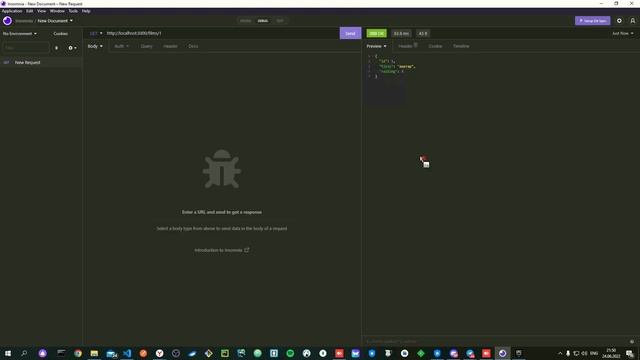Open the Body type dropdown
This screenshot has height=360, width=640.
coord(95,46)
